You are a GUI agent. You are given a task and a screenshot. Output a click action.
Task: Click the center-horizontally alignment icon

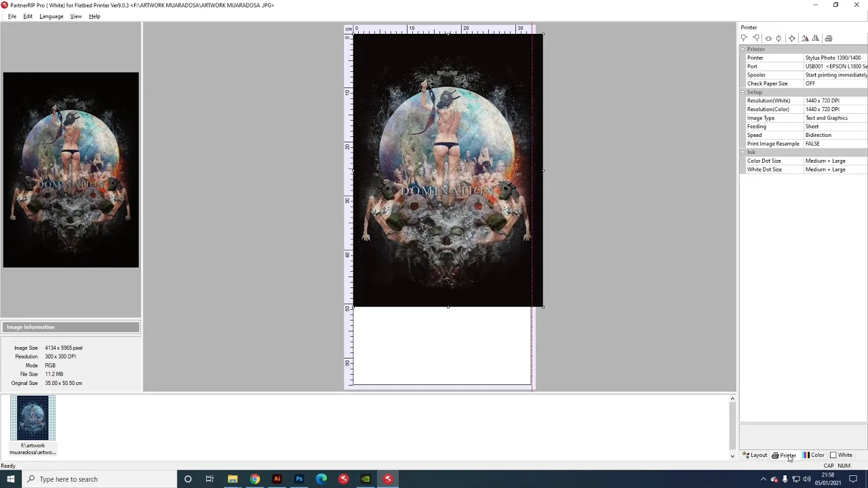(x=768, y=39)
